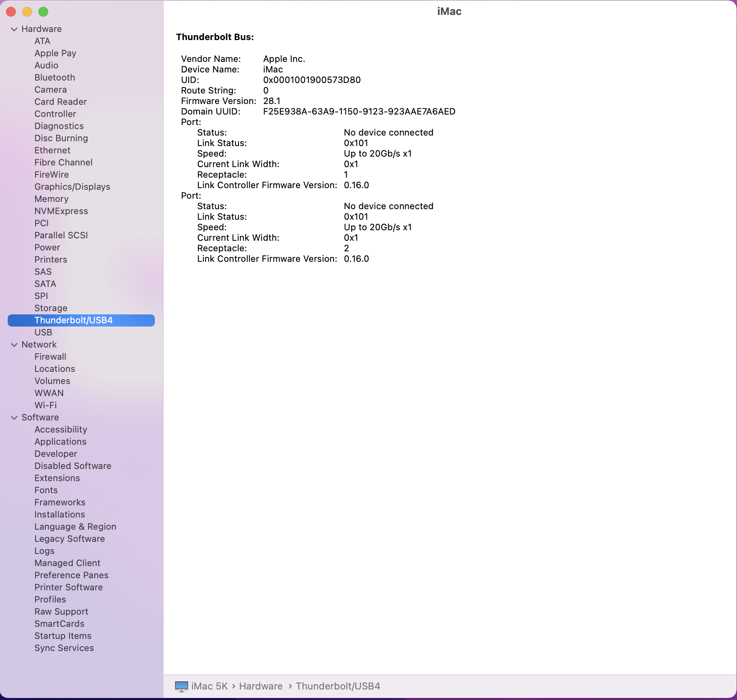Select Accessibility under Software

point(61,430)
